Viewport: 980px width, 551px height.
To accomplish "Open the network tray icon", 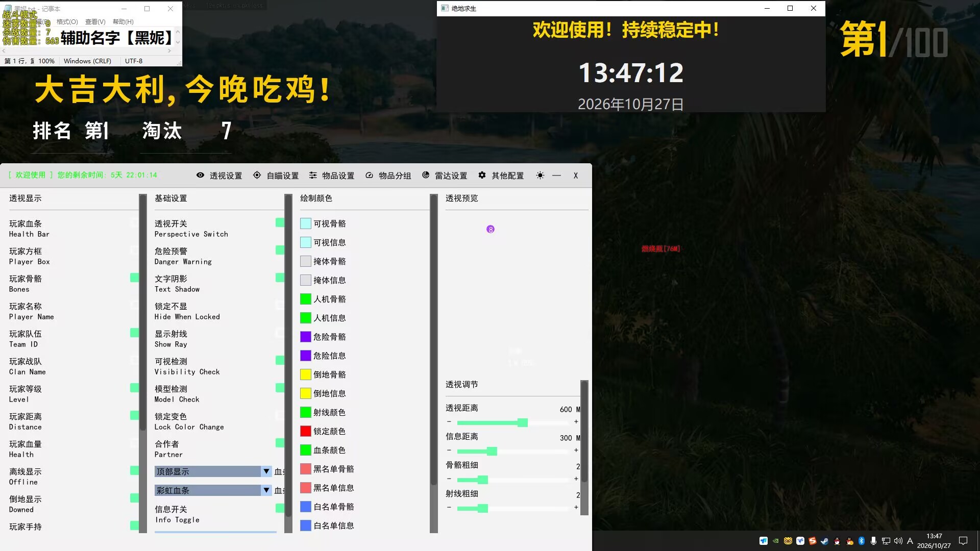I will click(886, 541).
